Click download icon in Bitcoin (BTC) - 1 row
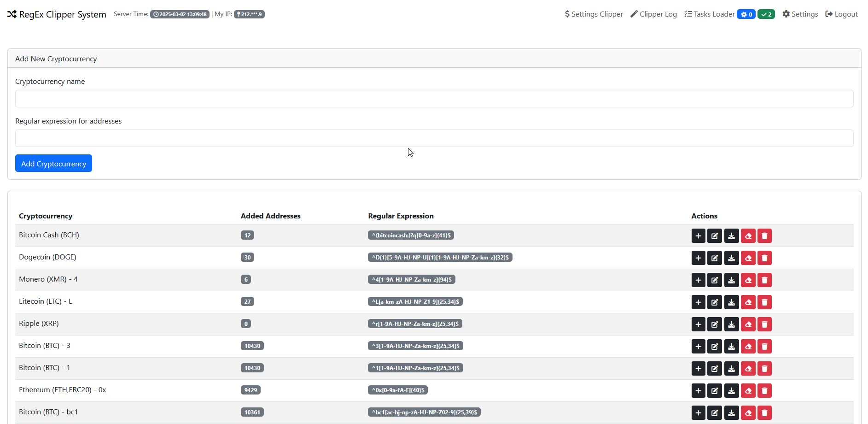Screen dimensions: 868x424 (731, 369)
